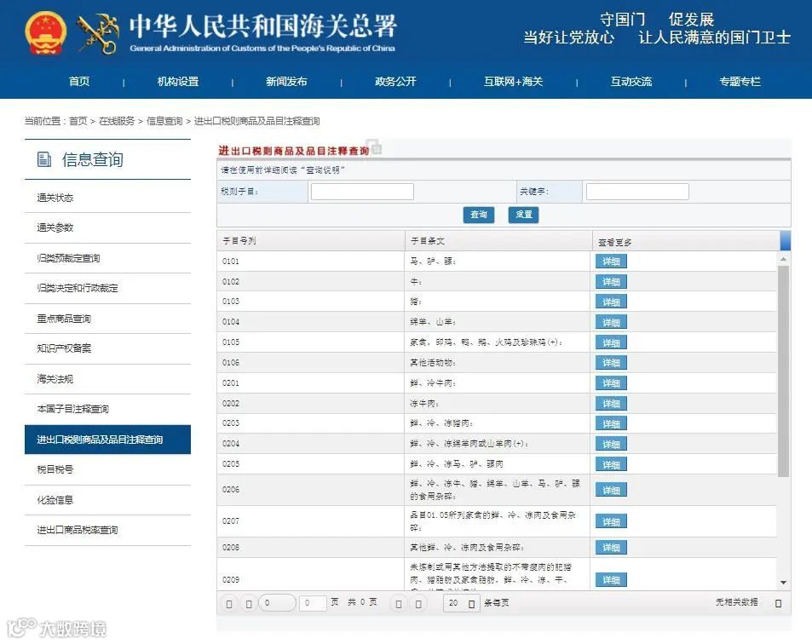Go to next page of results
The width and height of the screenshot is (812, 644).
tap(398, 604)
